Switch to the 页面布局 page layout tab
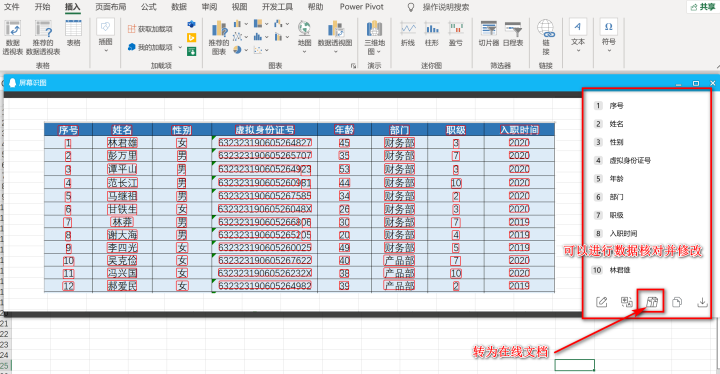 point(111,7)
